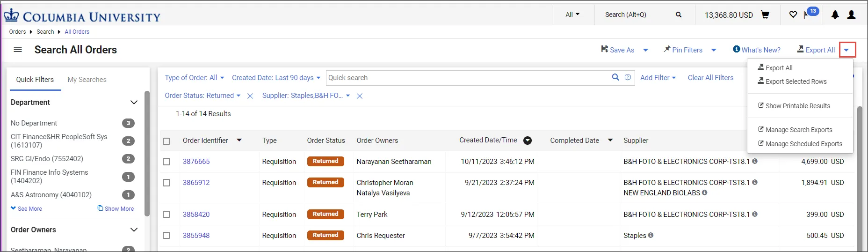Screen dimensions: 868x252
Task: Open Supplier filter dropdown
Action: pyautogui.click(x=306, y=96)
